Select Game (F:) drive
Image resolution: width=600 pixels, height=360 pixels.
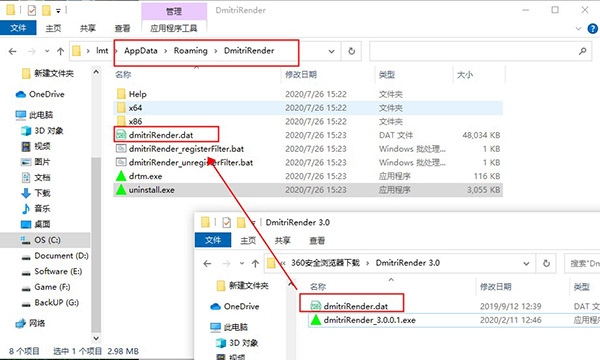pyautogui.click(x=52, y=287)
